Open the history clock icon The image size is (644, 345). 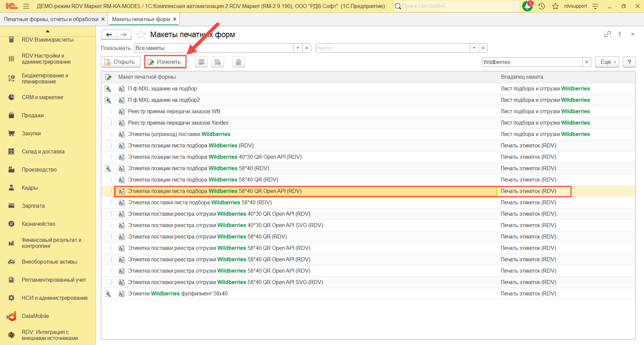(x=541, y=6)
